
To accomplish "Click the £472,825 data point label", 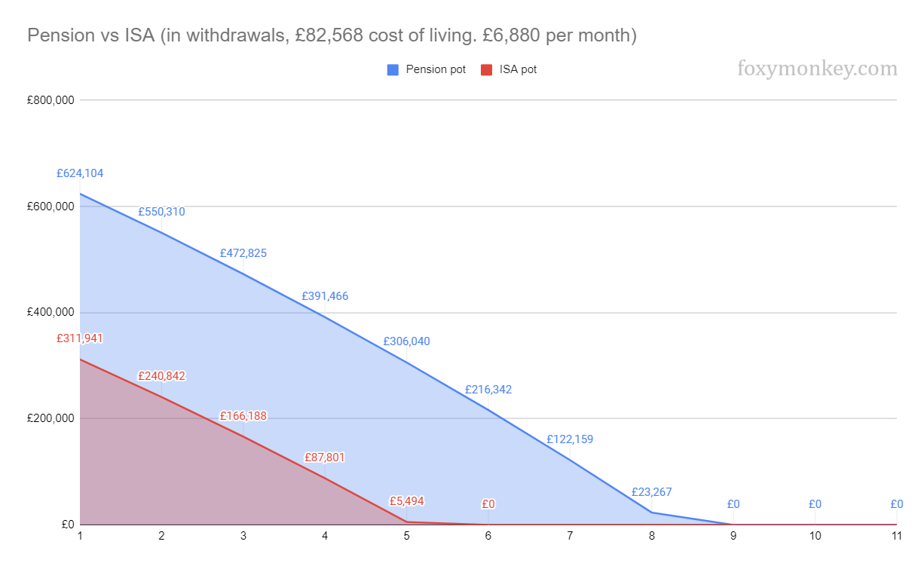I will 243,253.
